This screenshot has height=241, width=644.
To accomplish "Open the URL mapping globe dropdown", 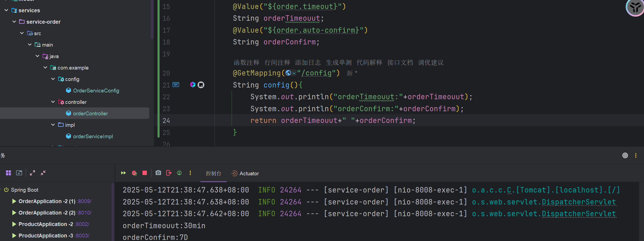I will point(290,73).
